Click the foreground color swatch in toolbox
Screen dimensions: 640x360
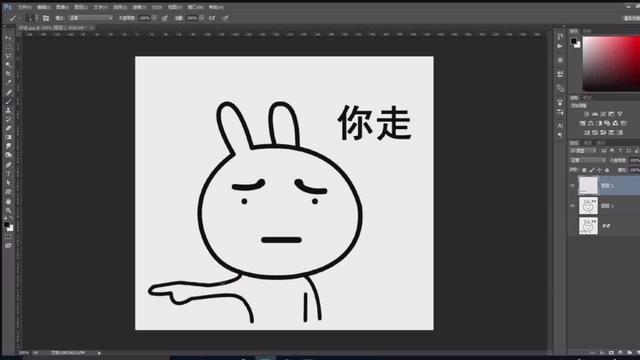[7, 224]
